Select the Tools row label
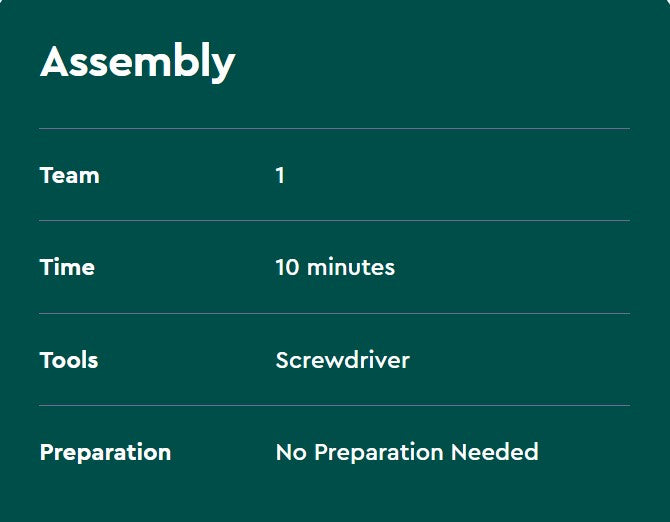 [x=69, y=360]
